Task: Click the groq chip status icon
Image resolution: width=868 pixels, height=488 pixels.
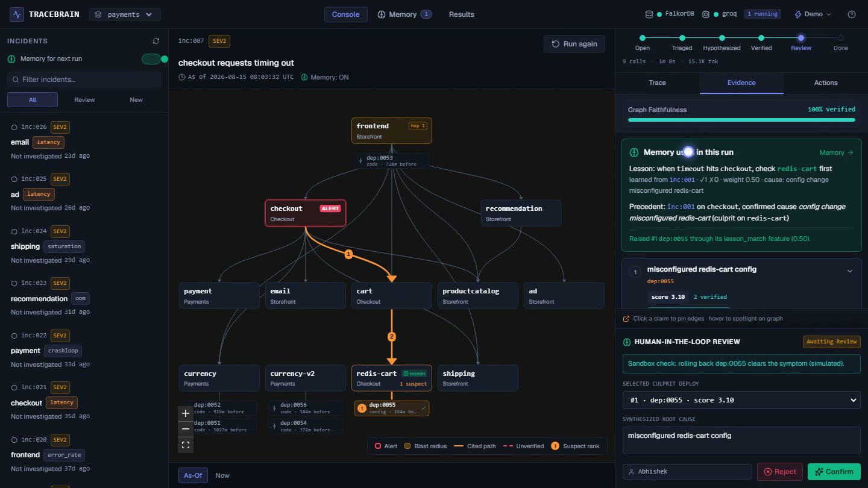Action: click(x=706, y=14)
